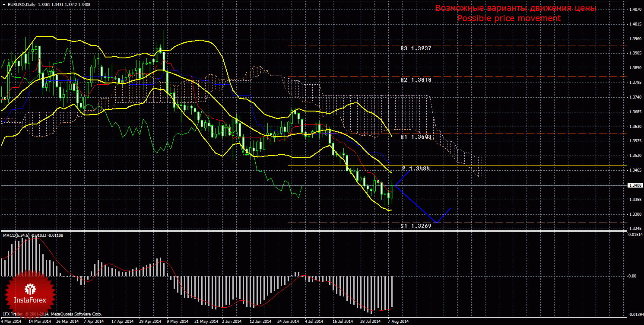Click the 16 Jul 2014 date on time axis

[343, 322]
